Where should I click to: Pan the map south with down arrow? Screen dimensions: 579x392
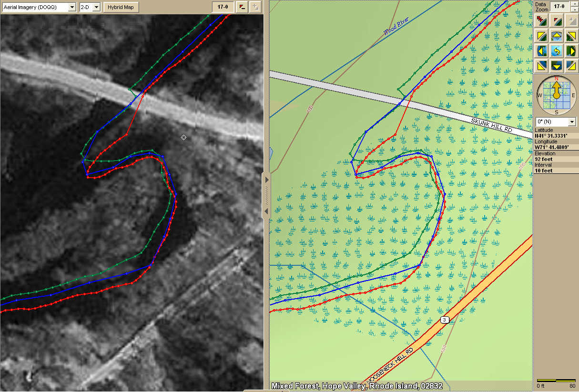coord(556,65)
